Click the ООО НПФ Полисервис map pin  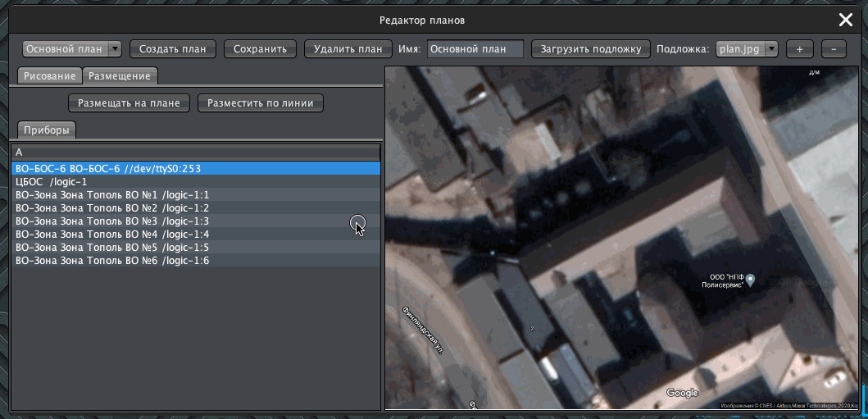pyautogui.click(x=749, y=280)
